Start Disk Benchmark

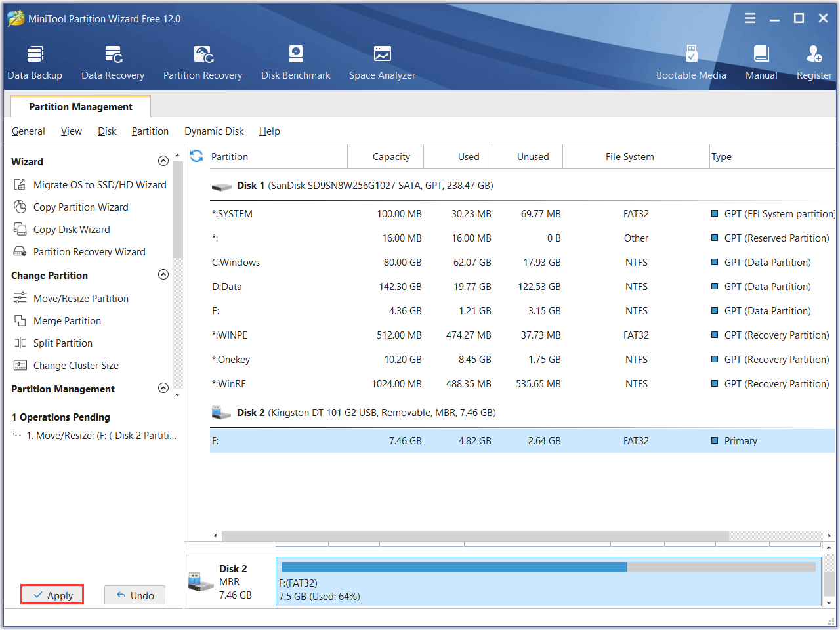tap(296, 63)
